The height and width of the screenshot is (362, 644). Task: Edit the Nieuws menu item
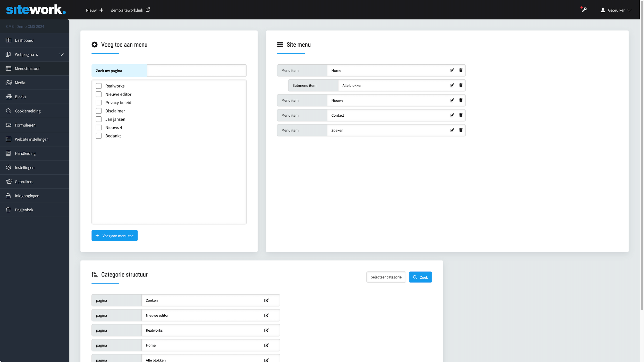452,100
